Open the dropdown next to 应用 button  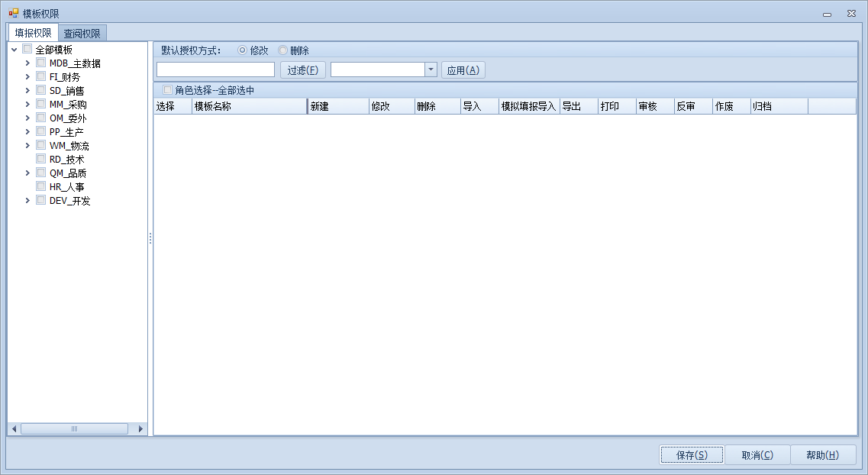tap(431, 70)
